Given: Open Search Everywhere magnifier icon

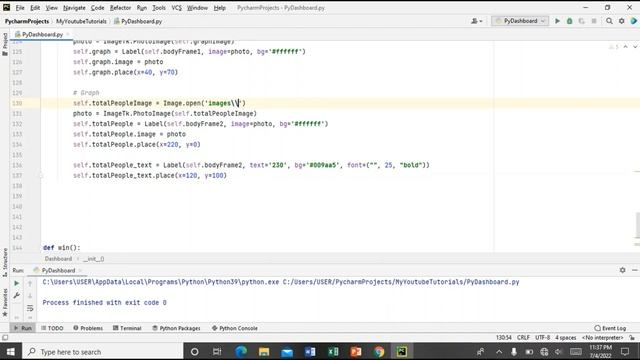Looking at the screenshot, I should tap(609, 21).
